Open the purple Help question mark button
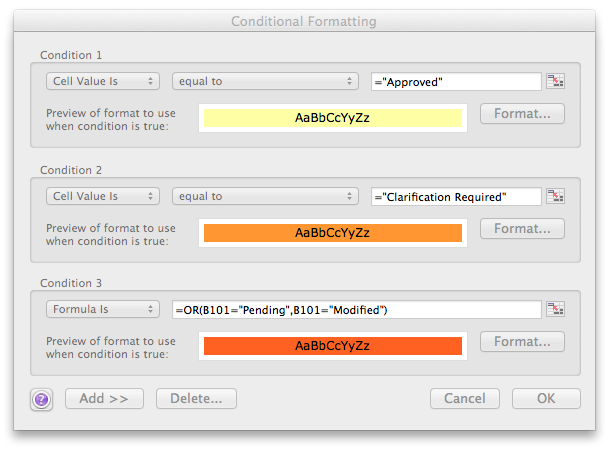The height and width of the screenshot is (450, 609). click(42, 399)
